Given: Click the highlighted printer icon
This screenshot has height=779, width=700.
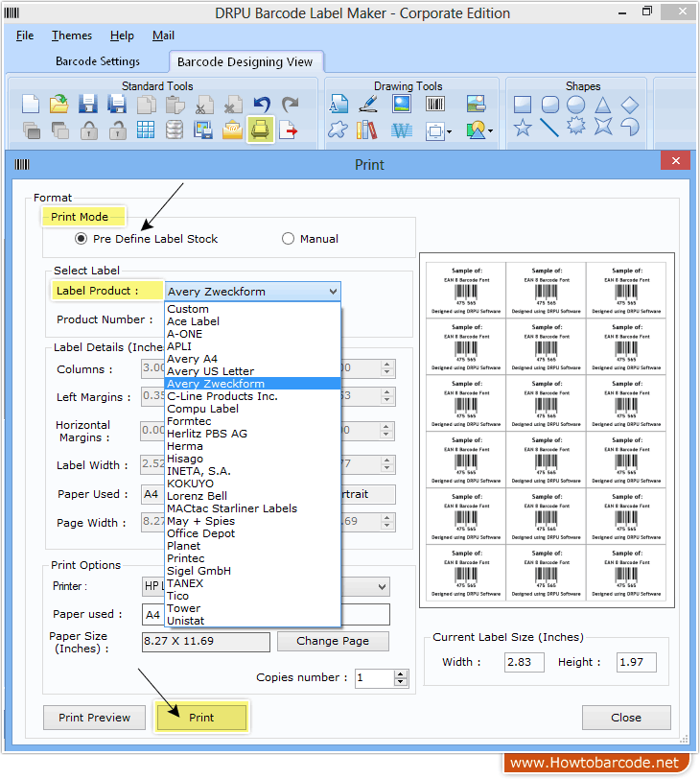Looking at the screenshot, I should tap(261, 130).
